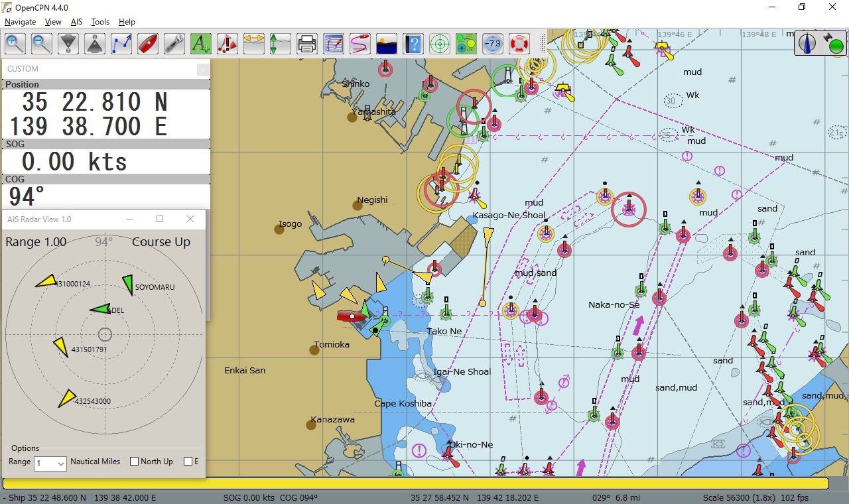
Task: Toggle ENC text display (A+ icon)
Action: click(201, 44)
